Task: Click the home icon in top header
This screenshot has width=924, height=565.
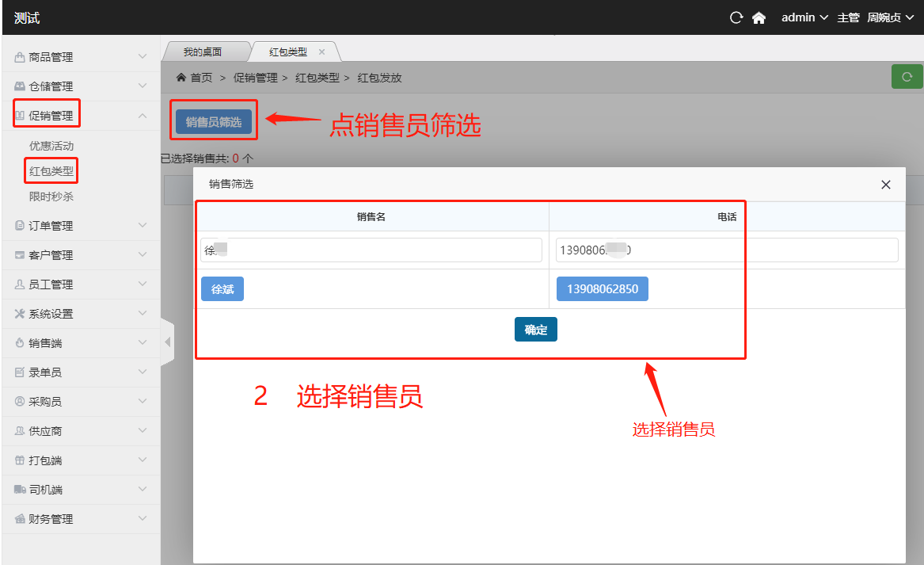Action: (x=759, y=17)
